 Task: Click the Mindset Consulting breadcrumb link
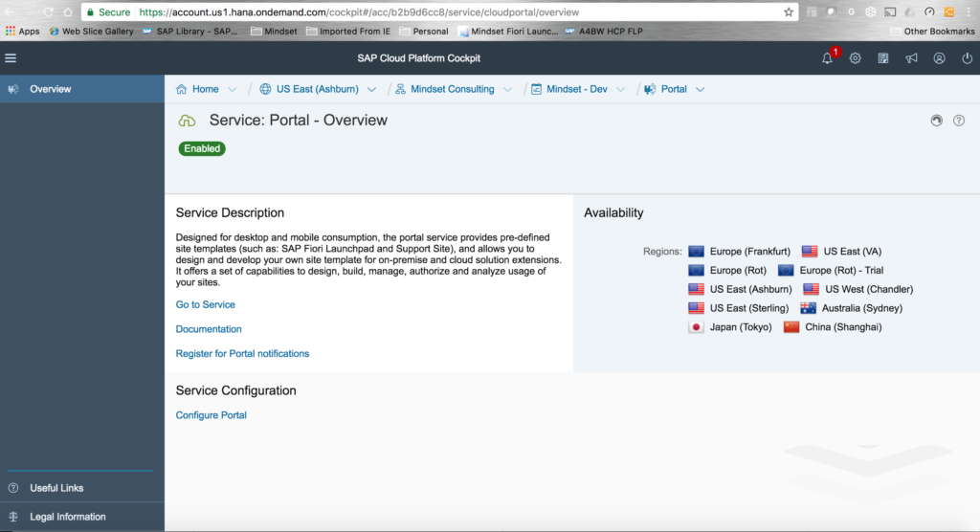click(453, 89)
